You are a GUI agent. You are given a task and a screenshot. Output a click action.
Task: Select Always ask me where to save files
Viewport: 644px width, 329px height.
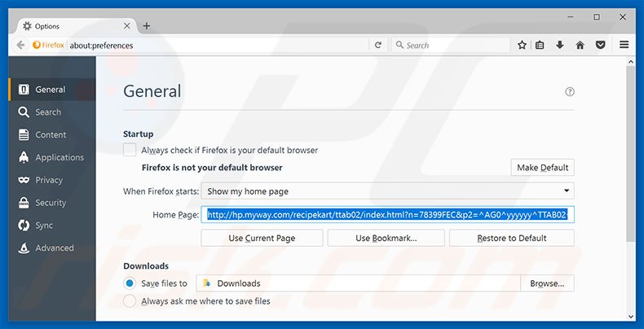pyautogui.click(x=130, y=301)
